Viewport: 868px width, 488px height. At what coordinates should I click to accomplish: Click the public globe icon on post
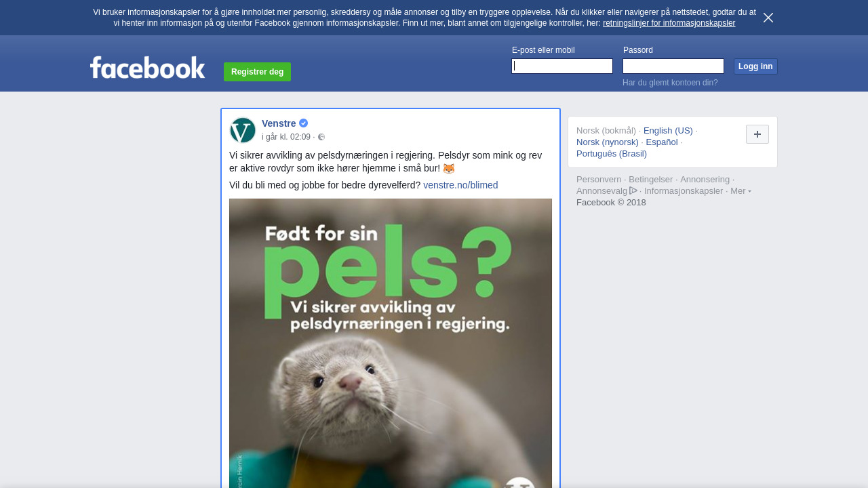(x=321, y=137)
